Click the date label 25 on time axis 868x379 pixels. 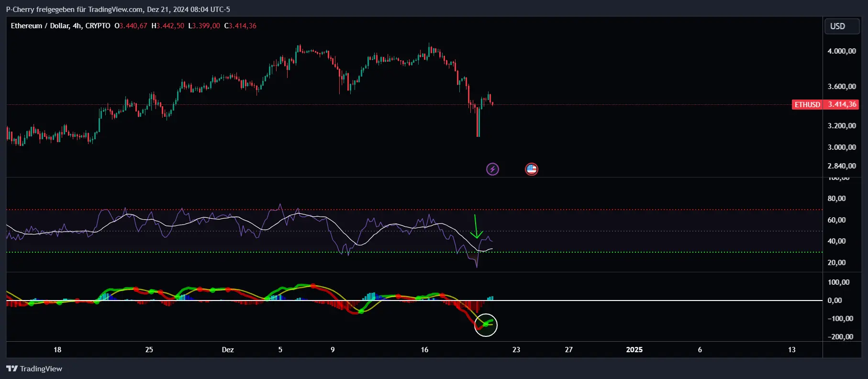point(149,350)
